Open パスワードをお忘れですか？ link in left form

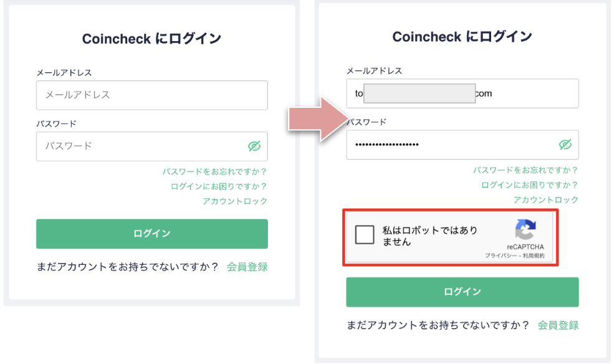214,171
